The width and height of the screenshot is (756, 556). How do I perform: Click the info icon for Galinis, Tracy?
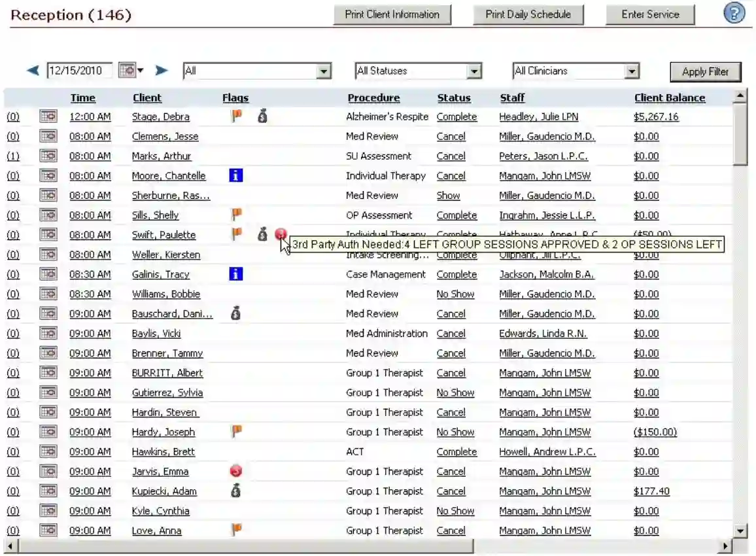(235, 274)
